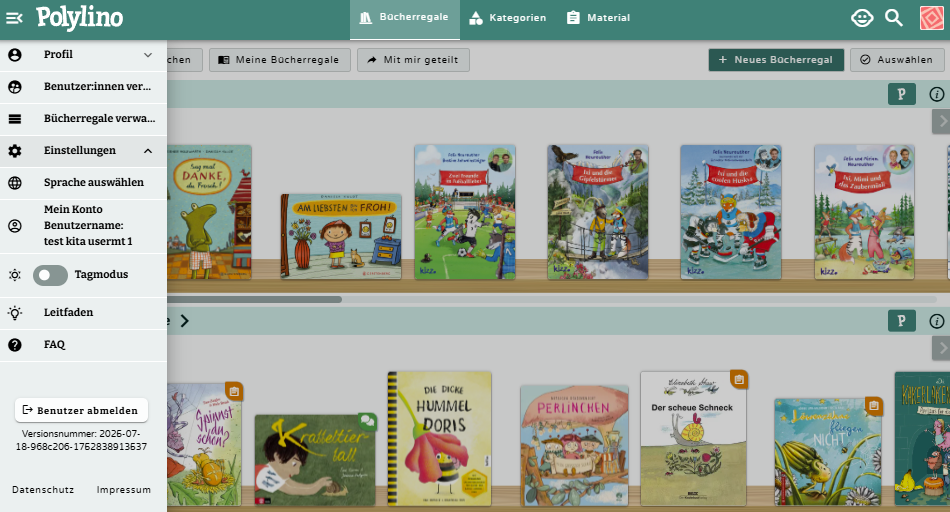Viewport: 950px width, 512px height.
Task: Open the user avatar in the top bar
Action: point(931,18)
